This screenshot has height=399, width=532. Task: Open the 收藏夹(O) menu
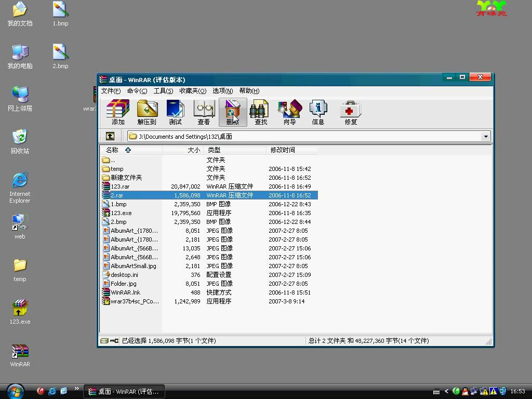tap(193, 91)
